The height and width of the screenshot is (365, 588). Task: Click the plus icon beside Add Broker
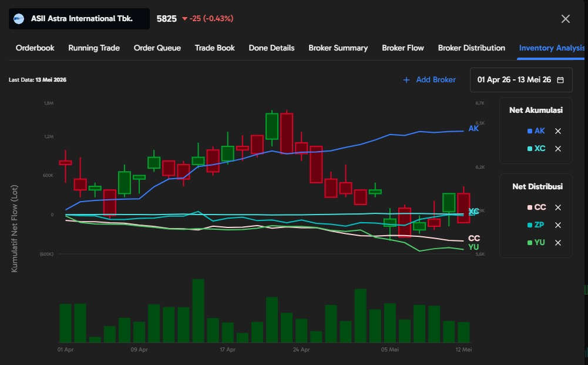tap(406, 80)
